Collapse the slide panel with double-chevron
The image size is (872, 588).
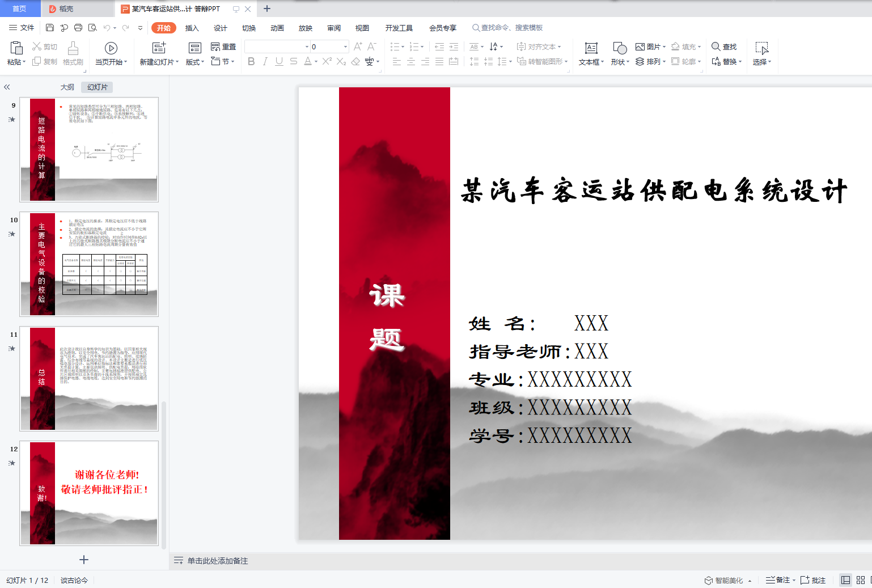[7, 87]
